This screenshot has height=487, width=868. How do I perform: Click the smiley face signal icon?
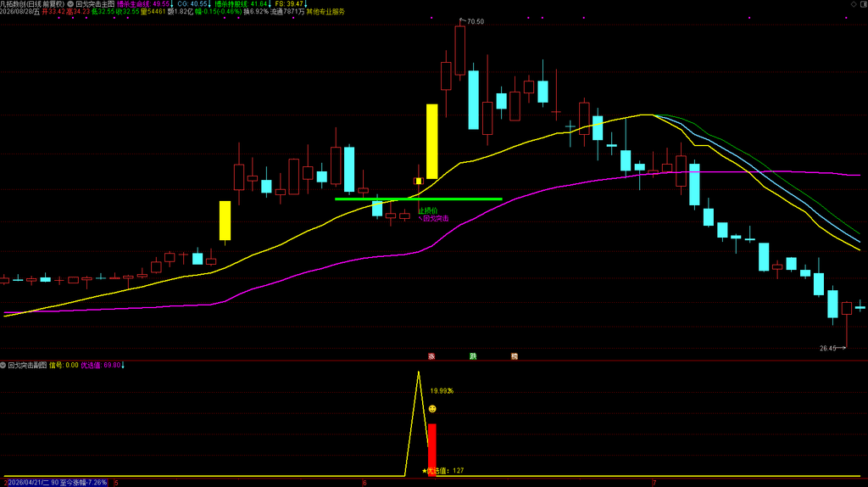432,409
